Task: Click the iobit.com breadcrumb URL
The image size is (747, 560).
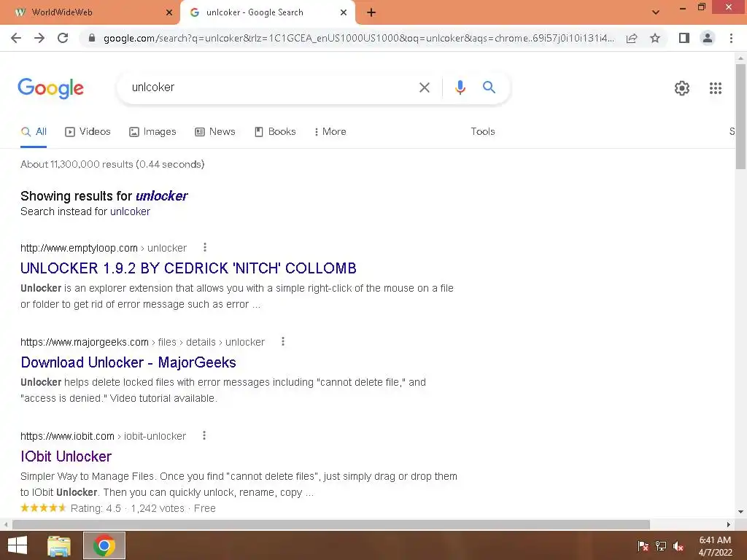Action: pos(103,436)
